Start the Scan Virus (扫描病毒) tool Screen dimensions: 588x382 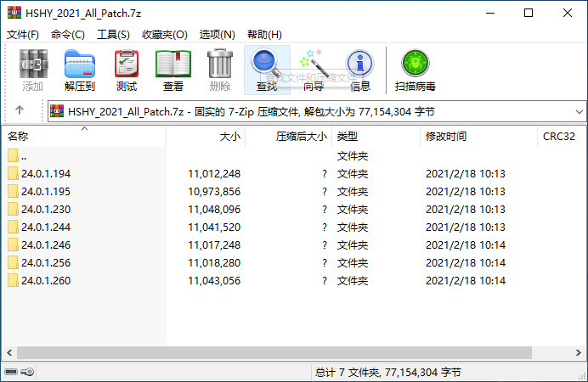(416, 70)
